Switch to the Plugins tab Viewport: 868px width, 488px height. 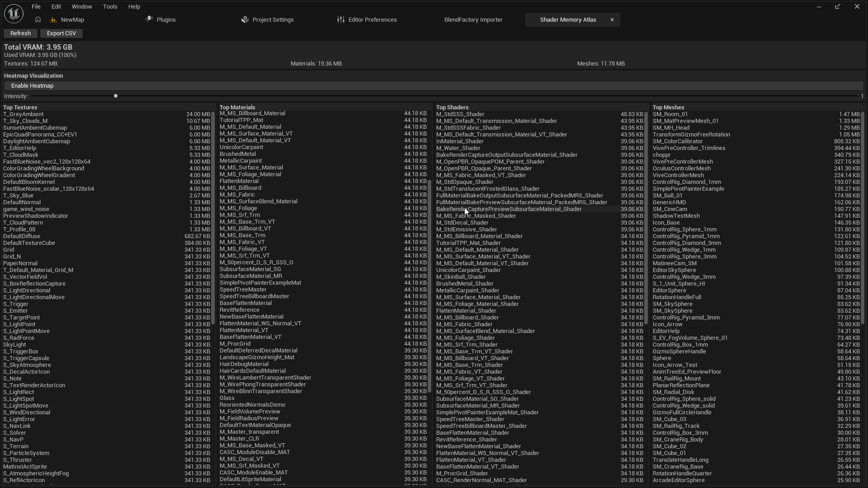(166, 20)
